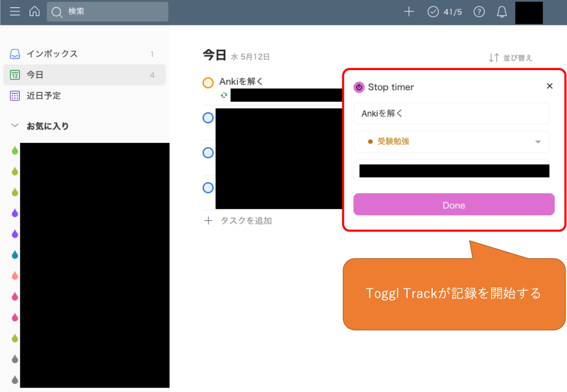Open productivity counter 41/5
Screen dimensions: 567x392
(x=445, y=12)
